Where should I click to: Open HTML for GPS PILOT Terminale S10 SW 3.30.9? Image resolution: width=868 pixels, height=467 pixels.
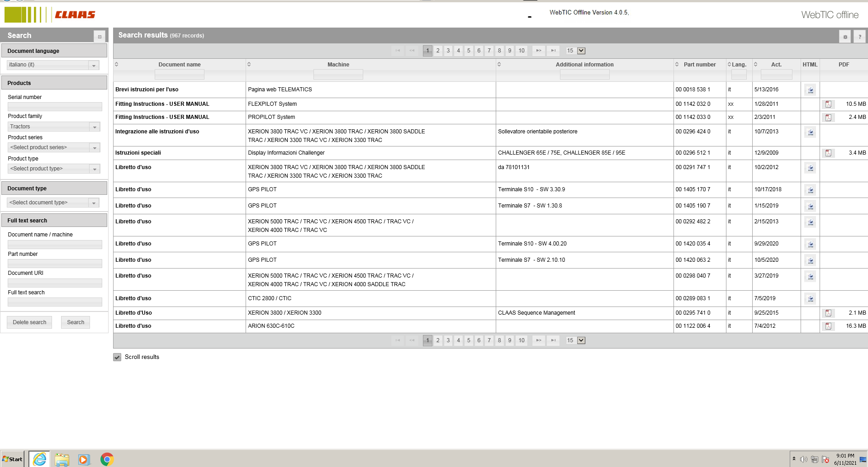[810, 190]
